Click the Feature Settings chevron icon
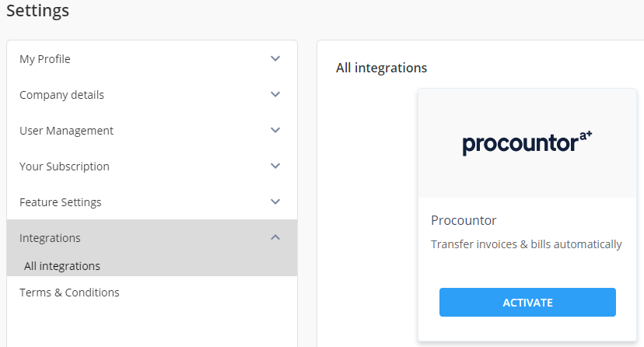Image resolution: width=644 pixels, height=347 pixels. click(x=275, y=202)
